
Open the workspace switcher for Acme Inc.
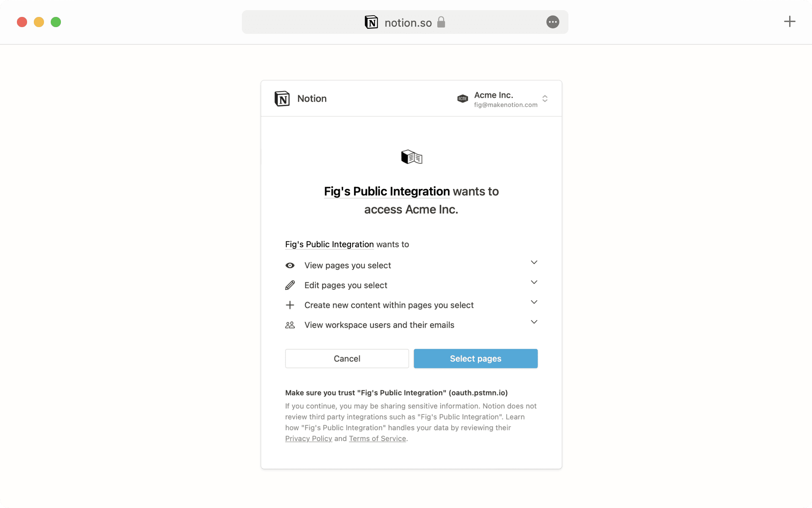(x=545, y=99)
